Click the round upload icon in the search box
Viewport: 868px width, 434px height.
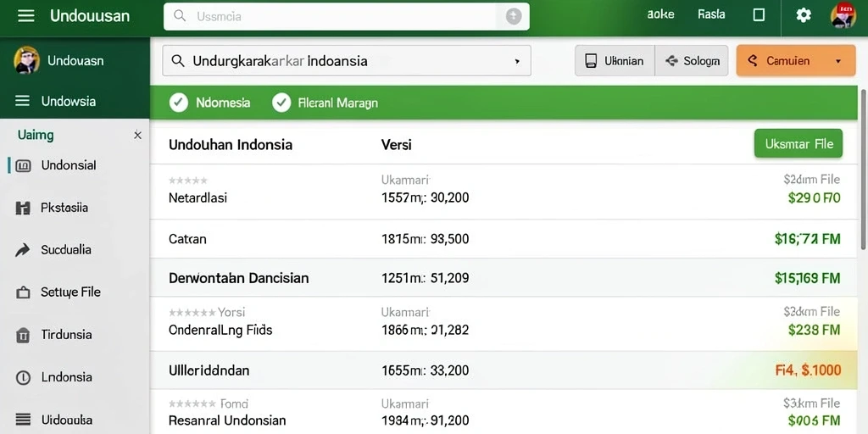click(514, 16)
